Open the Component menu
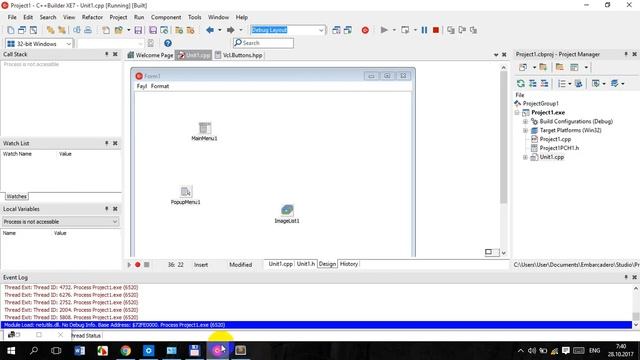 tap(166, 17)
